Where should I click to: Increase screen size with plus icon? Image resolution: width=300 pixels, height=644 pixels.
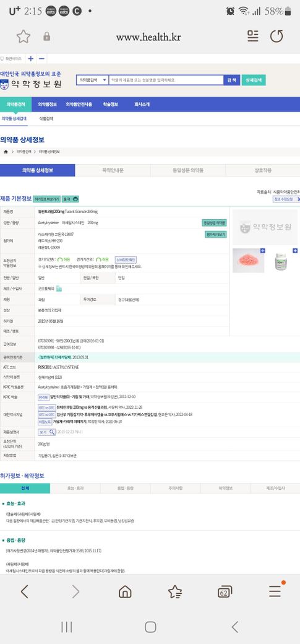coord(31,59)
